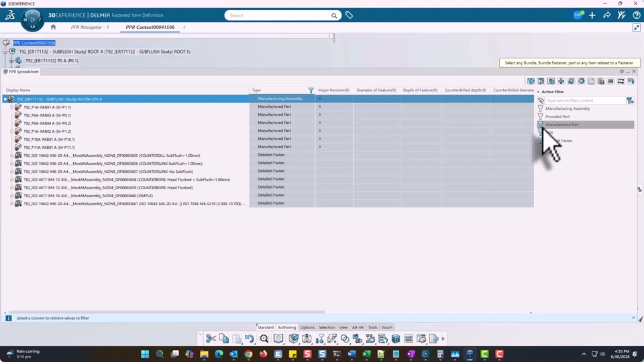644x362 pixels.
Task: Click the search magnifier button in search field
Action: pyautogui.click(x=334, y=15)
